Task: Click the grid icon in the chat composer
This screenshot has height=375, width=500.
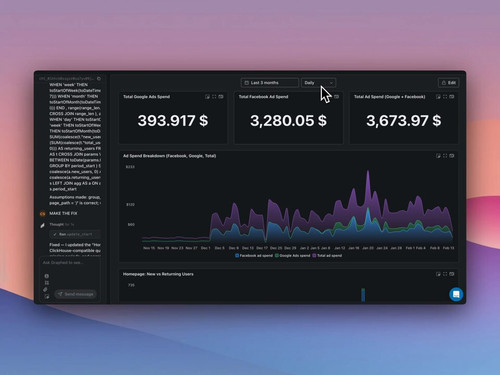Action: pos(47,283)
